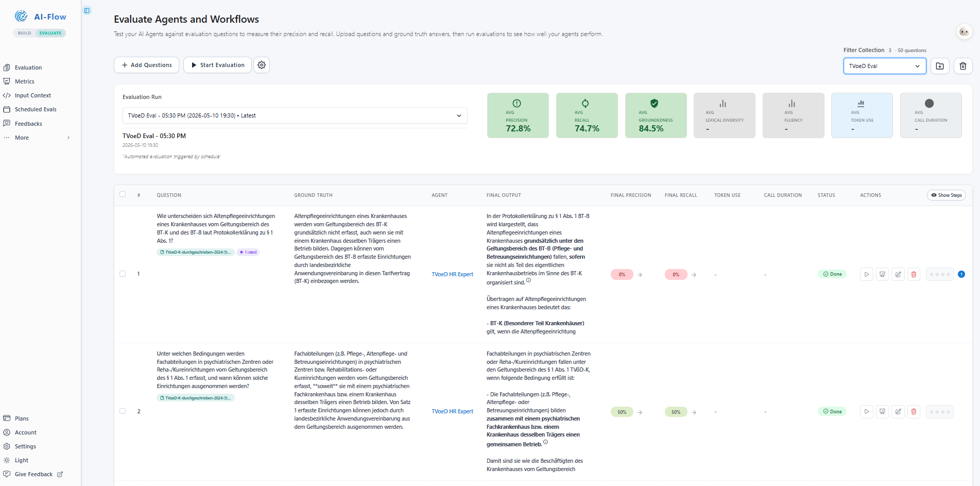Collapse the sidebar panel toggle

(87, 10)
